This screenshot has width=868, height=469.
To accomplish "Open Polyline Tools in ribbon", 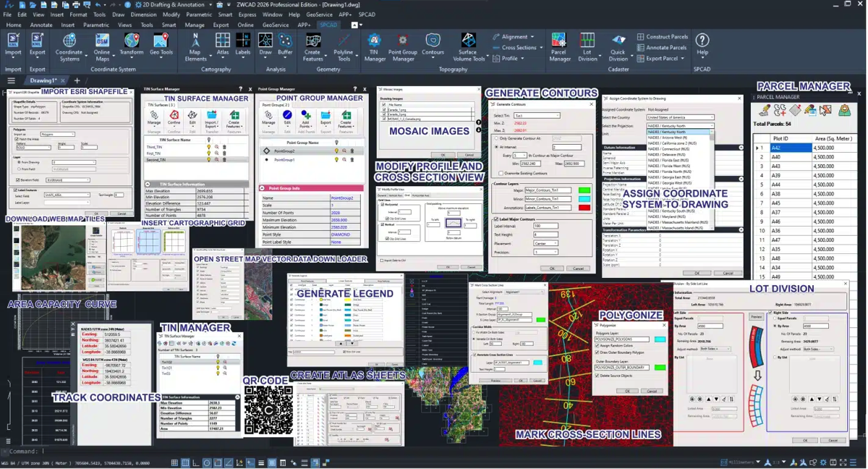I will coord(343,46).
